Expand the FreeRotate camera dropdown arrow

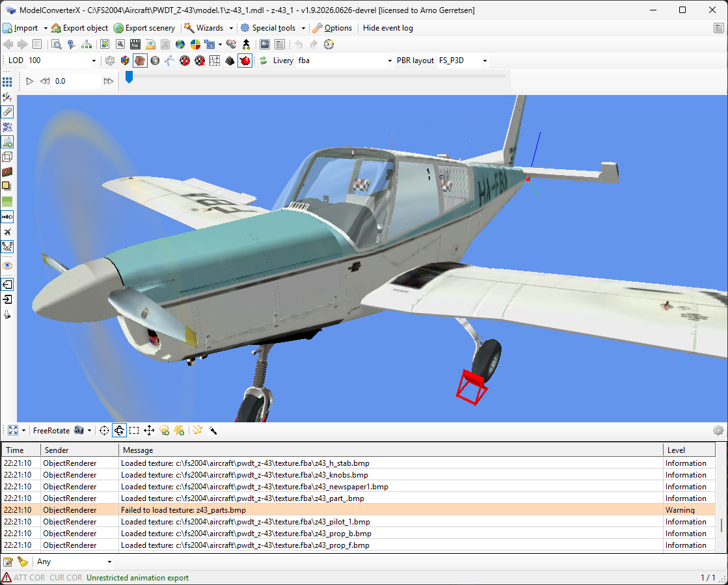point(89,430)
